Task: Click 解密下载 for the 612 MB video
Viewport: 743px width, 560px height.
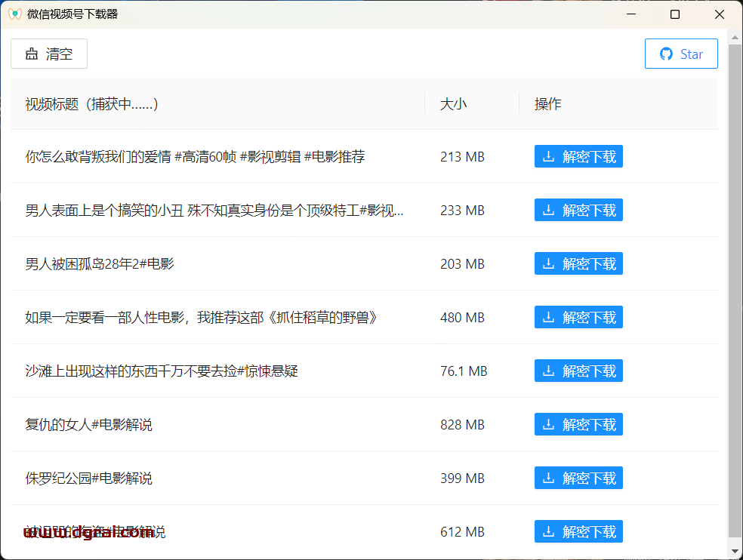Action: pyautogui.click(x=578, y=531)
